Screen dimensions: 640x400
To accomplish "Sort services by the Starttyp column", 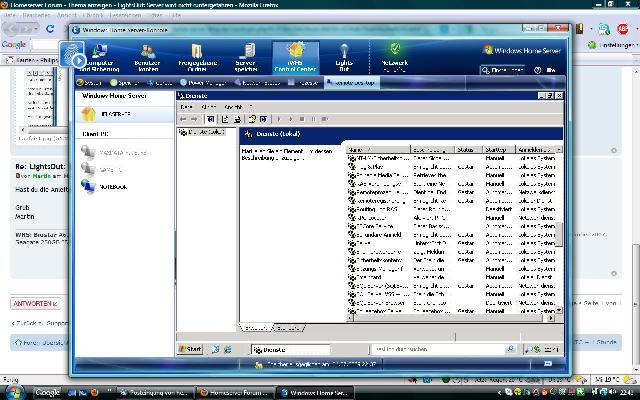I will [x=499, y=150].
